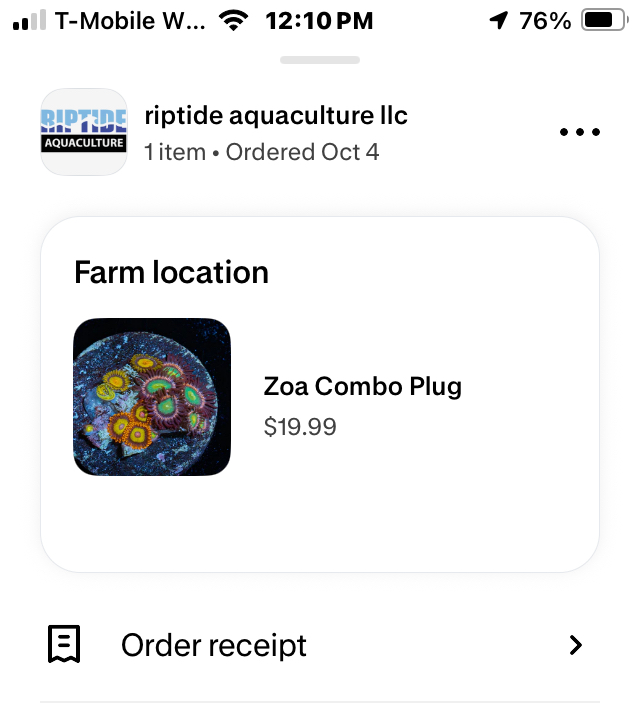Tap the battery icon in status bar
The width and height of the screenshot is (640, 703).
click(x=603, y=20)
